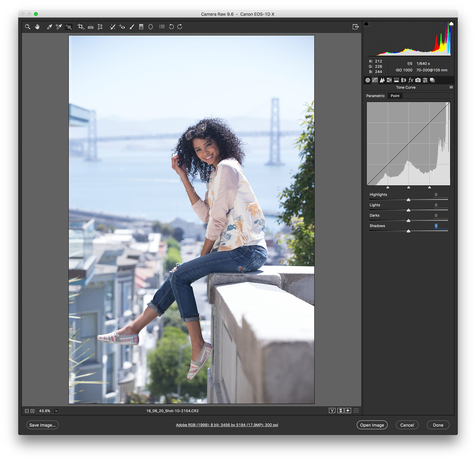
Task: Choose the Straighten tool
Action: click(90, 27)
